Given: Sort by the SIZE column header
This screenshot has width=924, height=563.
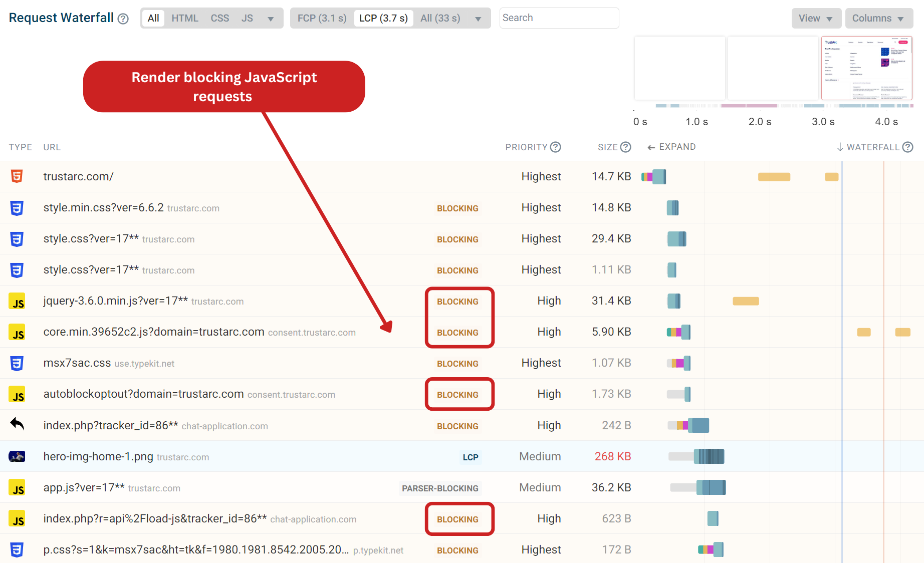Looking at the screenshot, I should point(608,147).
